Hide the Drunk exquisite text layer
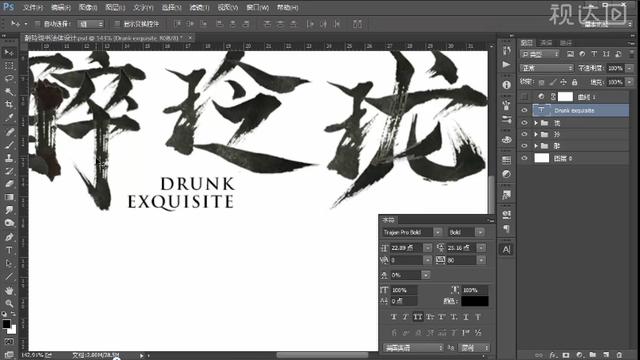This screenshot has height=360, width=640. pos(524,110)
